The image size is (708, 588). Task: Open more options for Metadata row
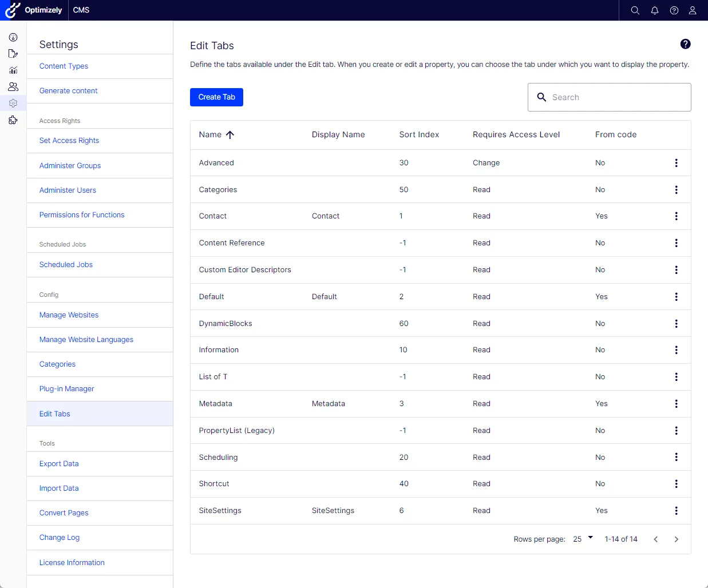pyautogui.click(x=677, y=404)
